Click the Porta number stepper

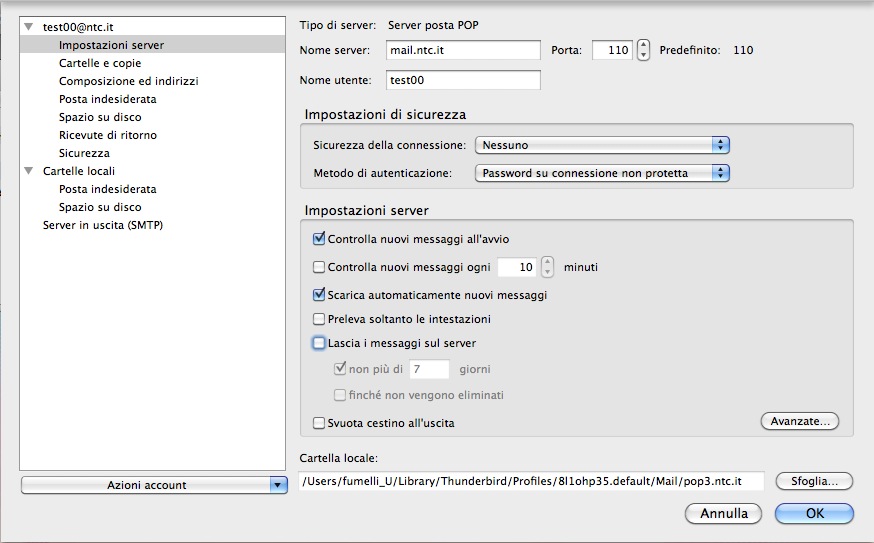click(644, 50)
